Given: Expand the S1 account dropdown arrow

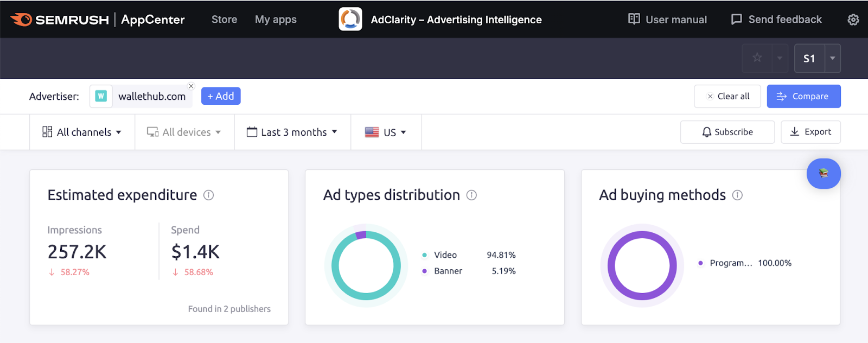Looking at the screenshot, I should point(832,58).
